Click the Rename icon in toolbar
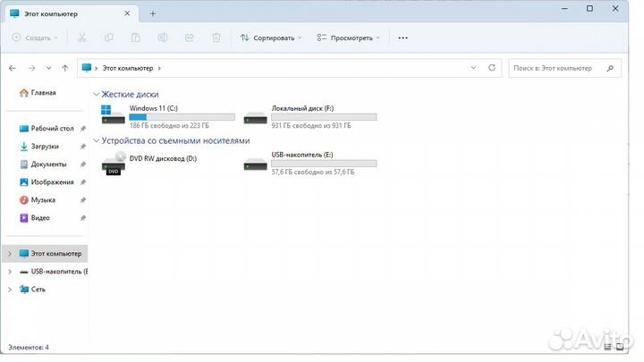This screenshot has height=362, width=644. pyautogui.click(x=163, y=38)
